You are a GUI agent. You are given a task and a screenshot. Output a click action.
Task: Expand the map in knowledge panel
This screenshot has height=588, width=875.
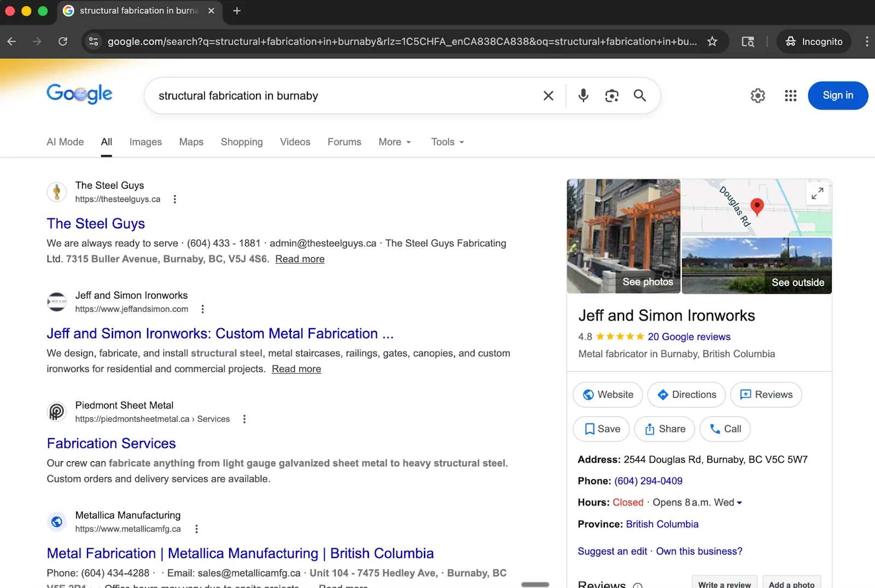pos(818,194)
